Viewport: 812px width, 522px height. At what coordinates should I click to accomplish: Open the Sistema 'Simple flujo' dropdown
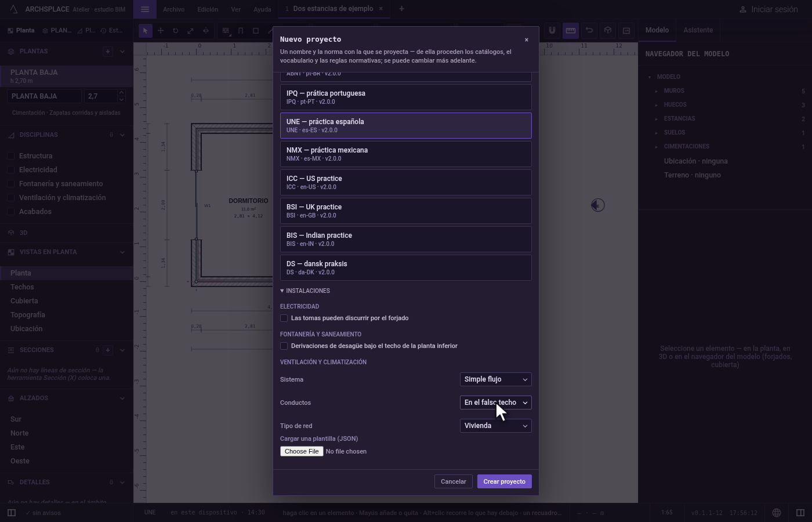tap(496, 379)
